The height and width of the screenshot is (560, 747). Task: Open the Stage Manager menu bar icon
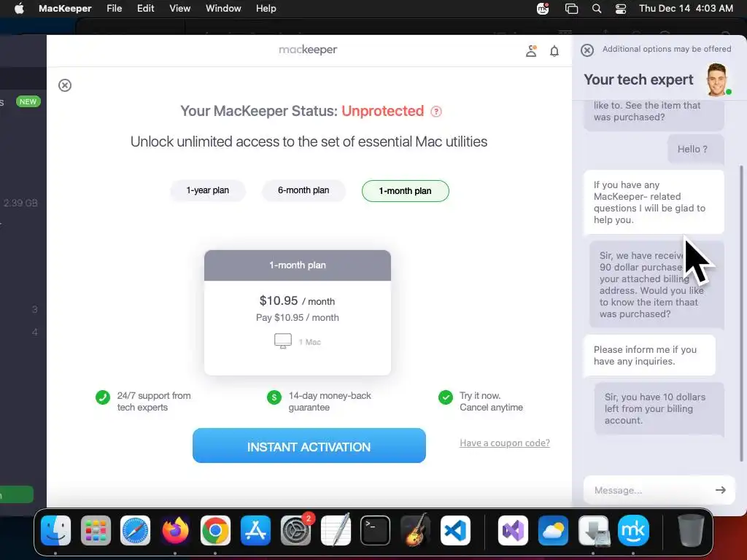(571, 9)
